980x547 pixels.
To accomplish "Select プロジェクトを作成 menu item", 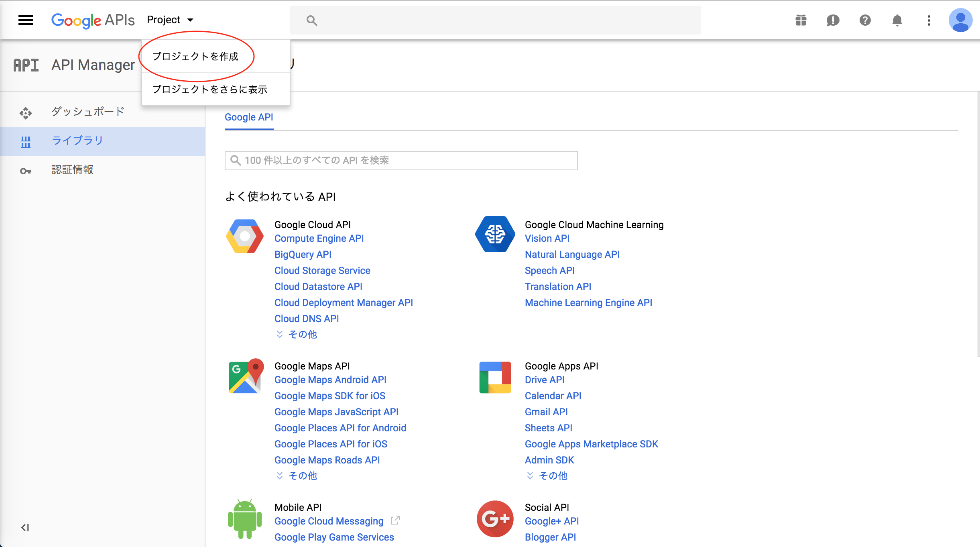I will pos(195,57).
